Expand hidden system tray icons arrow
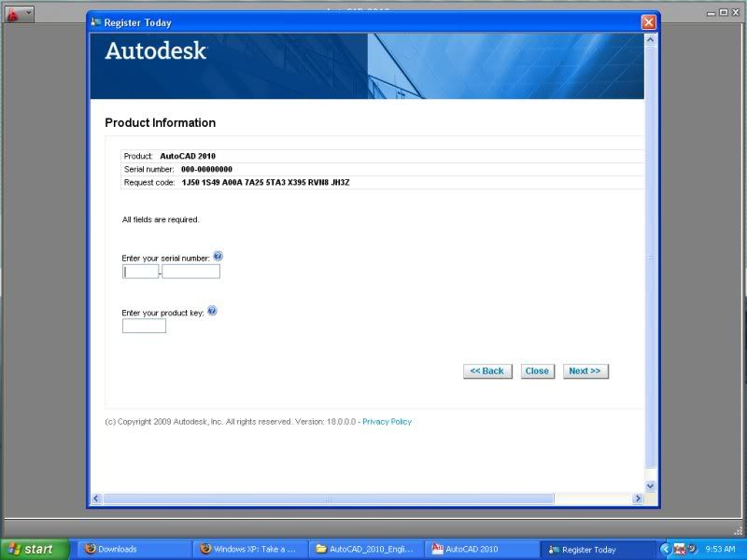 (x=666, y=549)
